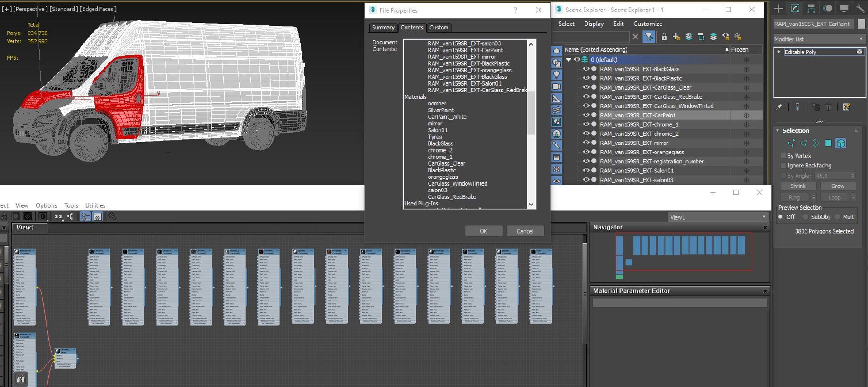
Task: Open the Utilities wrench panel
Action: [x=860, y=9]
